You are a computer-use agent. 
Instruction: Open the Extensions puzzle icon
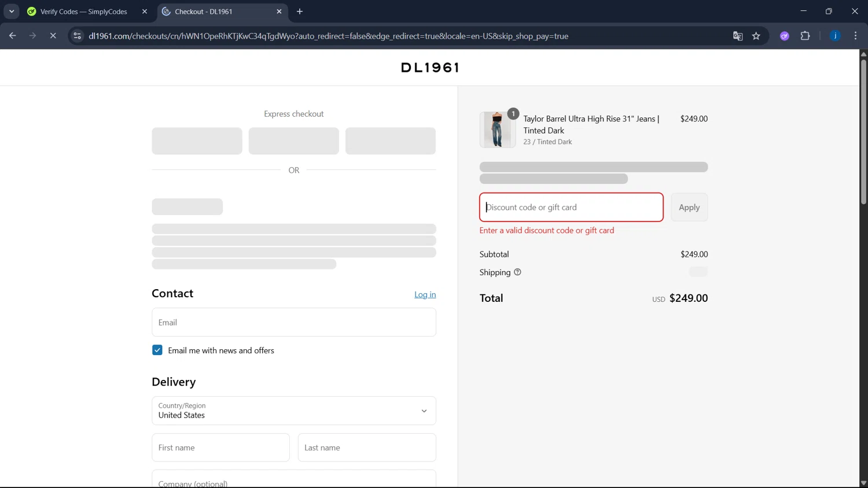(805, 36)
